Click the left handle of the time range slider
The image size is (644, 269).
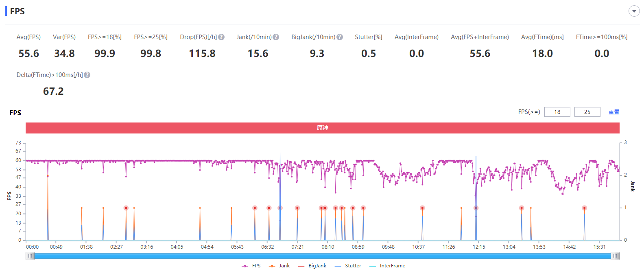coord(30,256)
